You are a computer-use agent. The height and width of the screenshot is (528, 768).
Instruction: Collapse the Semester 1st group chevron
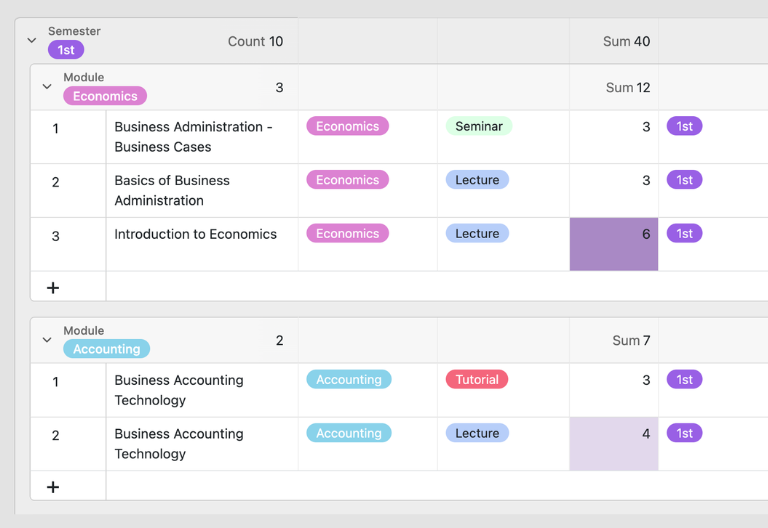(32, 40)
